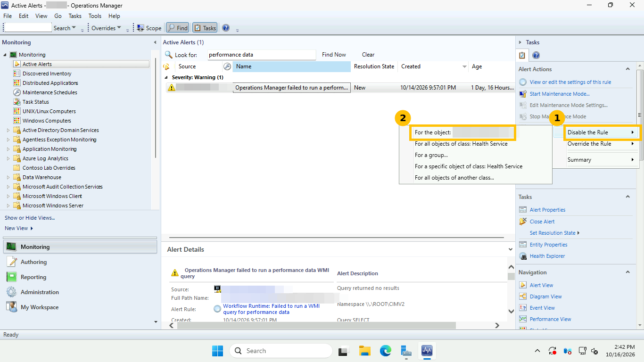Open the Workflow Runtime alert rule link
Image resolution: width=644 pixels, height=362 pixels.
click(x=271, y=309)
